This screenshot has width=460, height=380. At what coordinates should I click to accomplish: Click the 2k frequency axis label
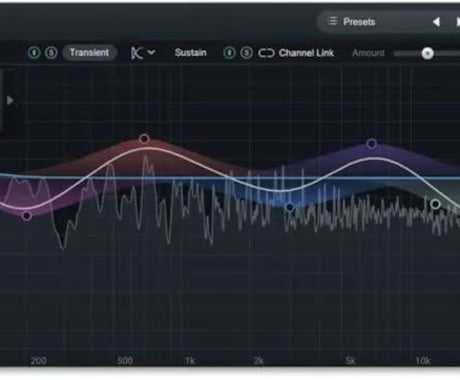(x=259, y=361)
